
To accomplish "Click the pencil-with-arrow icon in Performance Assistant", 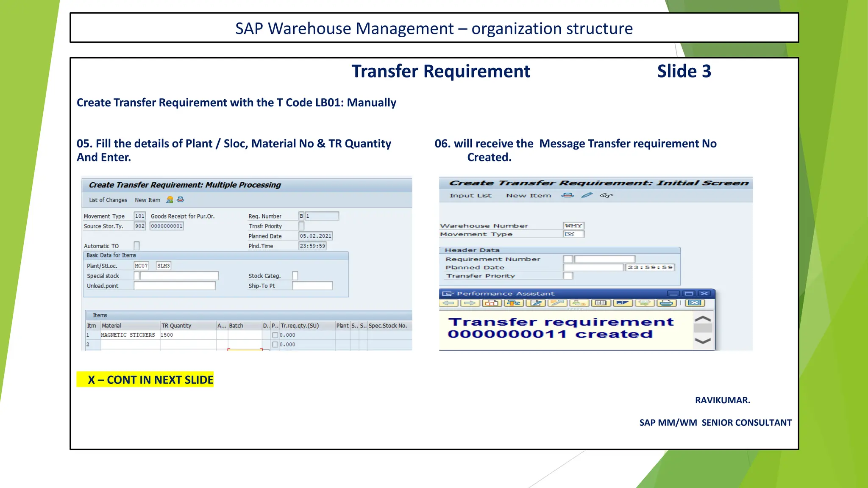I will tap(557, 303).
